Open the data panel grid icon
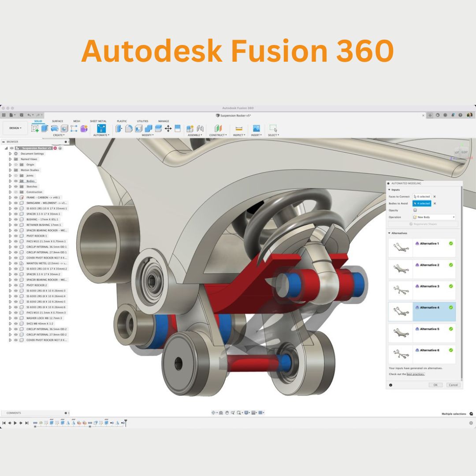Screen dimensions: 476x476 4,115
